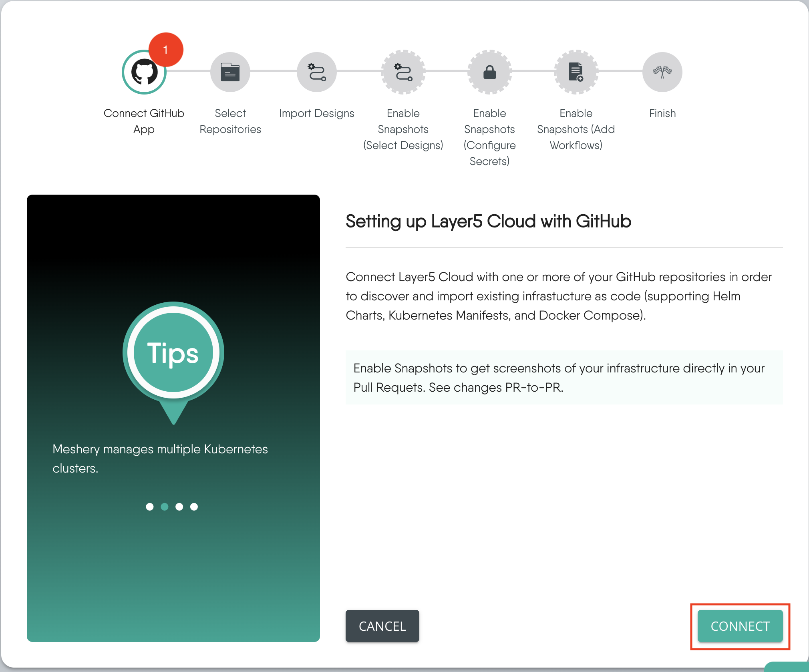
Task: Select the Connect GitHub App step icon
Action: (144, 72)
